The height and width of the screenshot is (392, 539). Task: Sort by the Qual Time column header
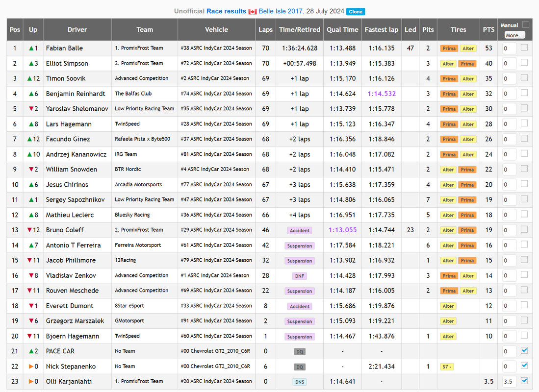(x=342, y=29)
